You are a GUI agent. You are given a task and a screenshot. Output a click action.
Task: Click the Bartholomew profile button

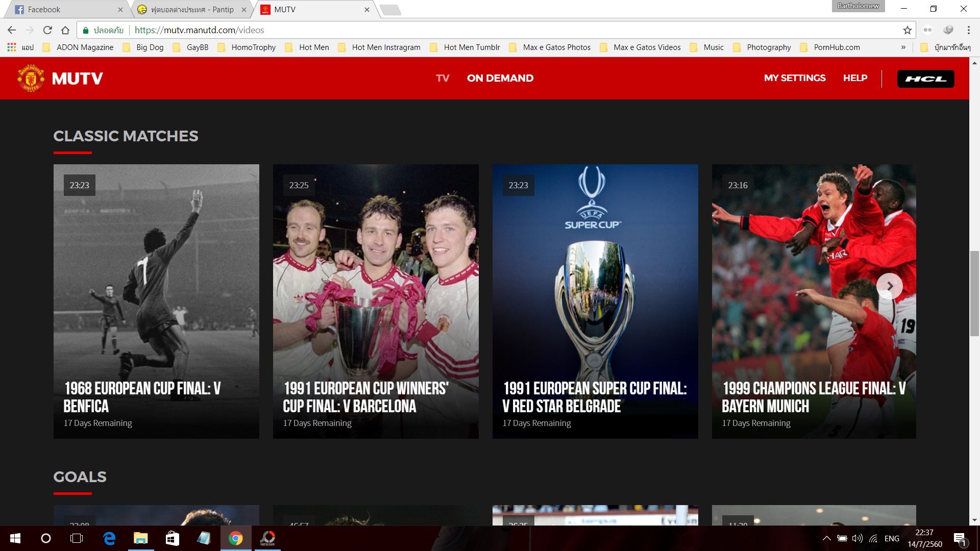[x=858, y=6]
